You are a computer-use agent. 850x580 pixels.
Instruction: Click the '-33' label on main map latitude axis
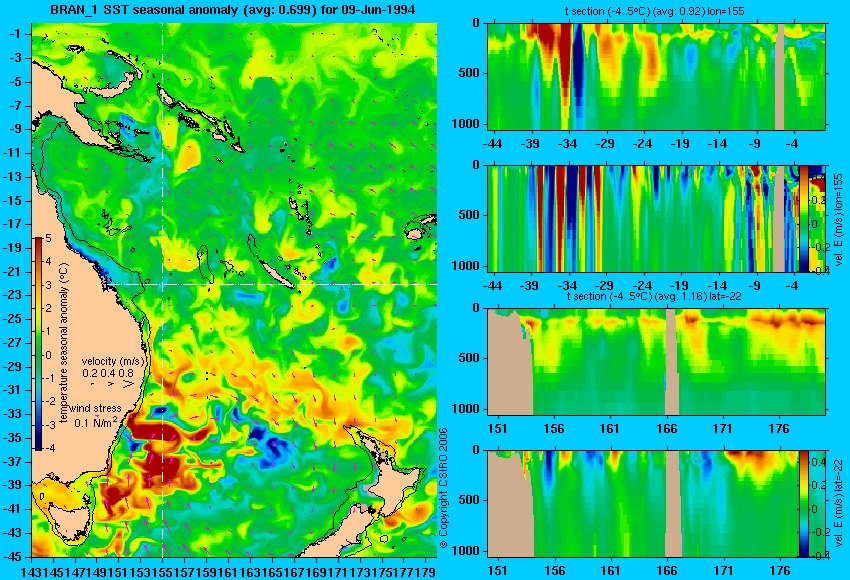coord(13,414)
